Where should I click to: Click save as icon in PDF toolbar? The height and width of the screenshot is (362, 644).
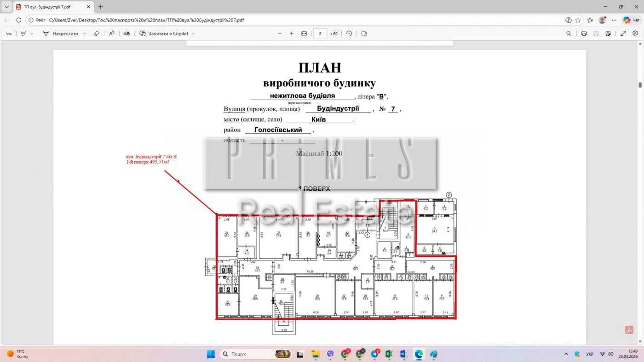(608, 34)
